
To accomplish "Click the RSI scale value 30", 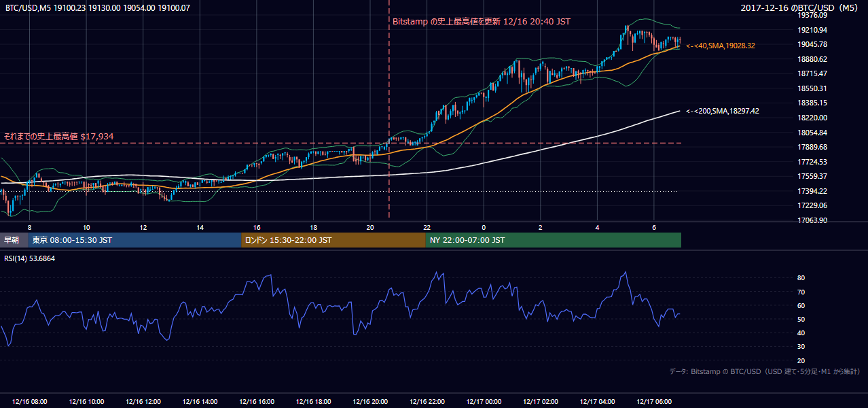I will (801, 347).
